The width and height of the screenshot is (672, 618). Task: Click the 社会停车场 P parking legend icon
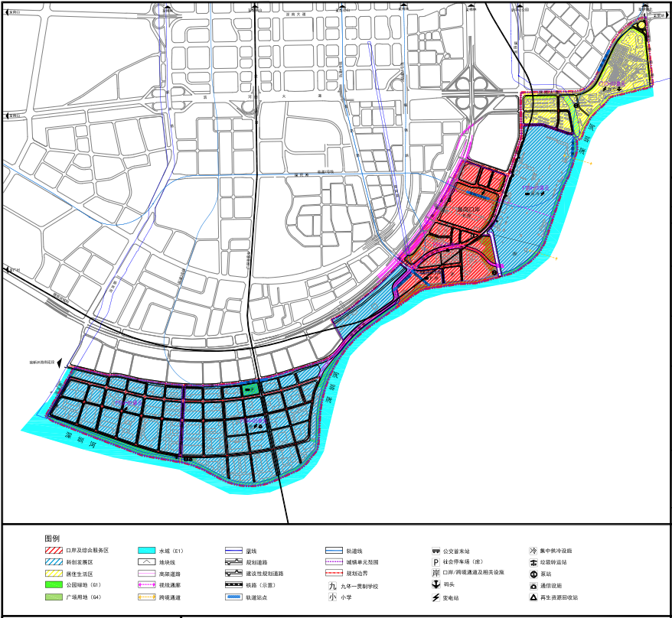pos(435,562)
